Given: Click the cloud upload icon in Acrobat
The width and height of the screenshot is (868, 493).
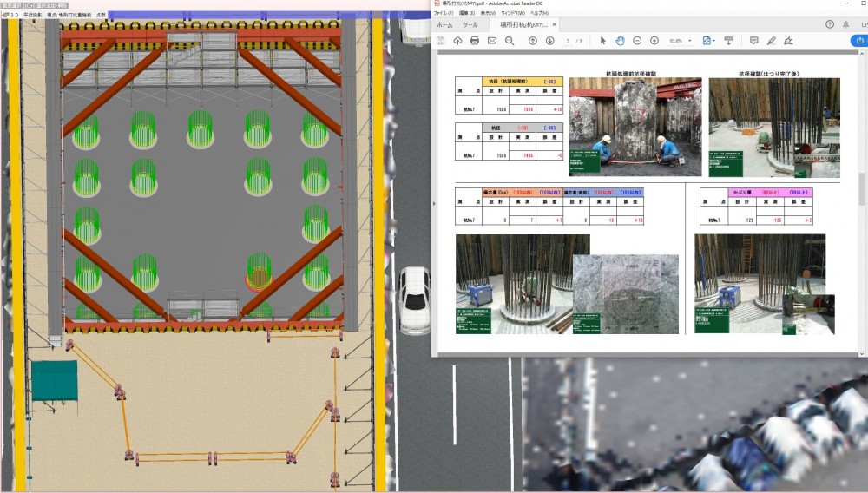Looking at the screenshot, I should [457, 41].
